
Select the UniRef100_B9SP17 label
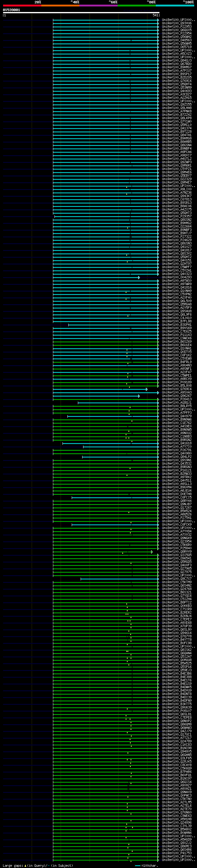point(177,74)
